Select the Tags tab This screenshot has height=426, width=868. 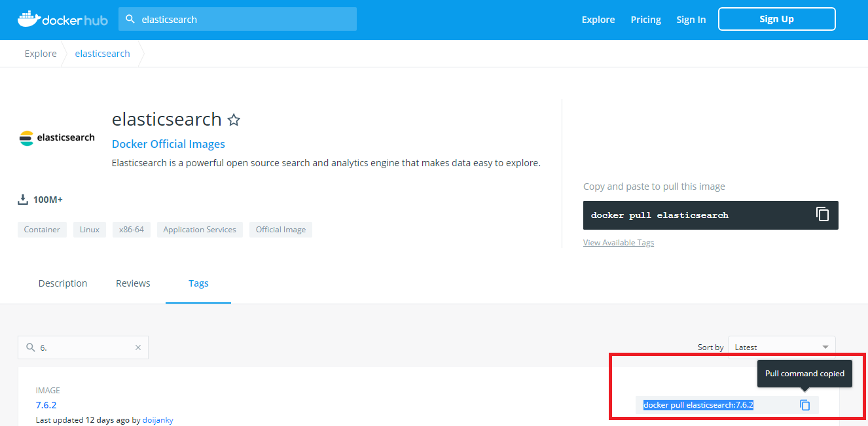(198, 283)
